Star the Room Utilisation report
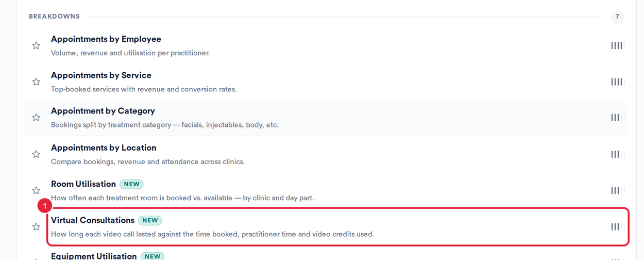The height and width of the screenshot is (260, 644). pyautogui.click(x=36, y=190)
